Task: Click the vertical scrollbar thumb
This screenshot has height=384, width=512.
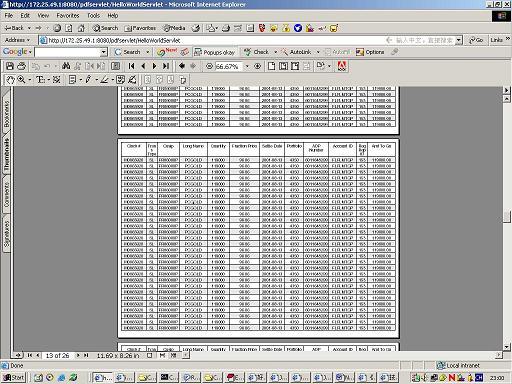Action: pos(507,216)
